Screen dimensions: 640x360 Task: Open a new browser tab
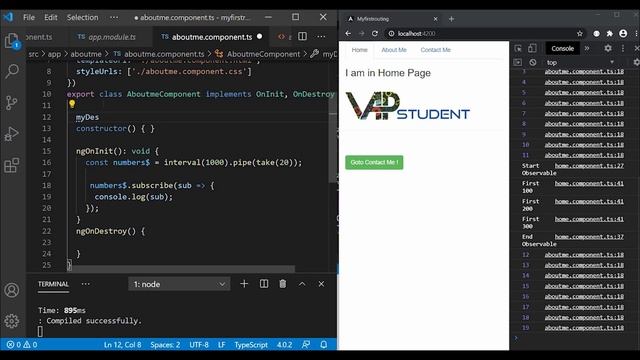[451, 19]
